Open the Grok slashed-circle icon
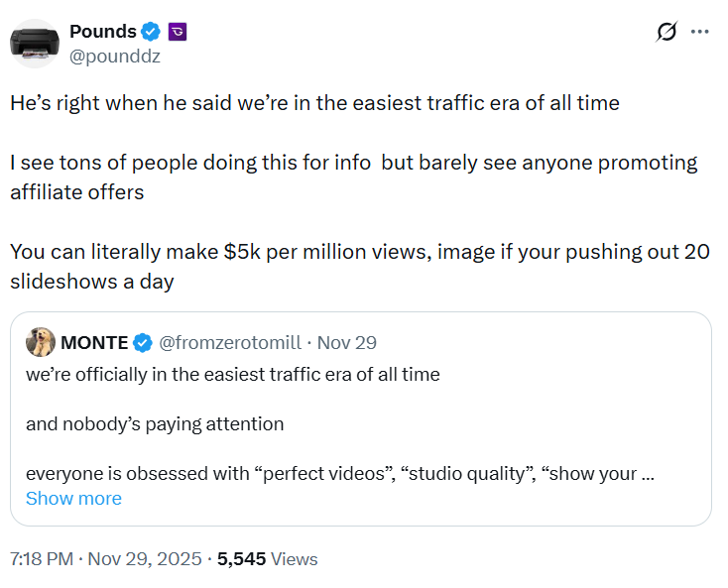 [x=667, y=32]
